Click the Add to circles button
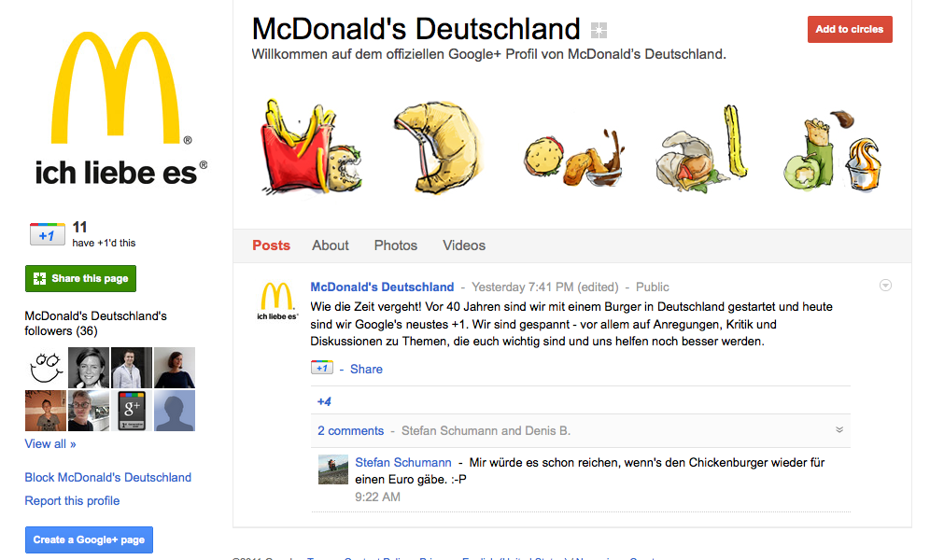This screenshot has width=930, height=560. click(850, 29)
